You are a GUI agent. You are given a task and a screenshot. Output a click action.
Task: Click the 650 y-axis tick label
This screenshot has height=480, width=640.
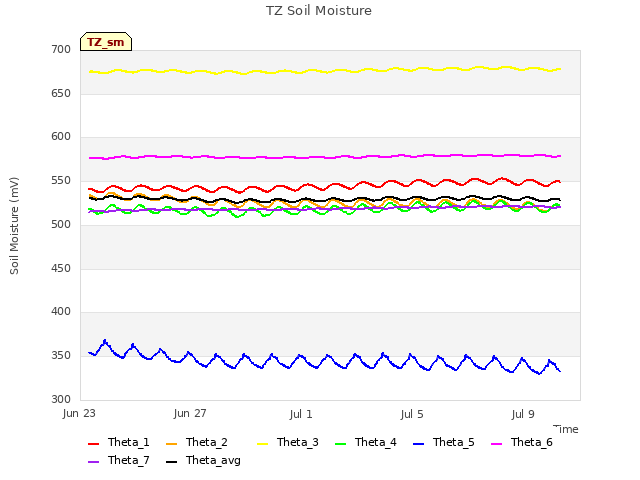[x=61, y=93]
